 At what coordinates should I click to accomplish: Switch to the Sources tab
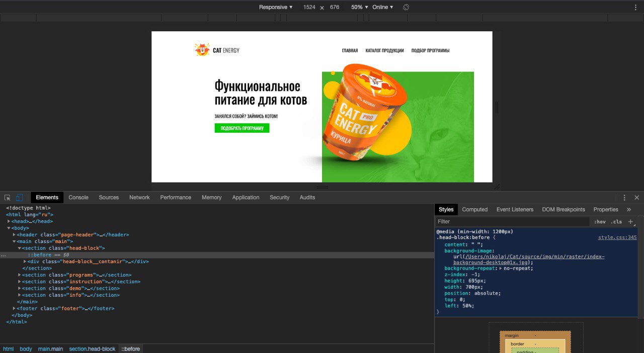click(109, 198)
